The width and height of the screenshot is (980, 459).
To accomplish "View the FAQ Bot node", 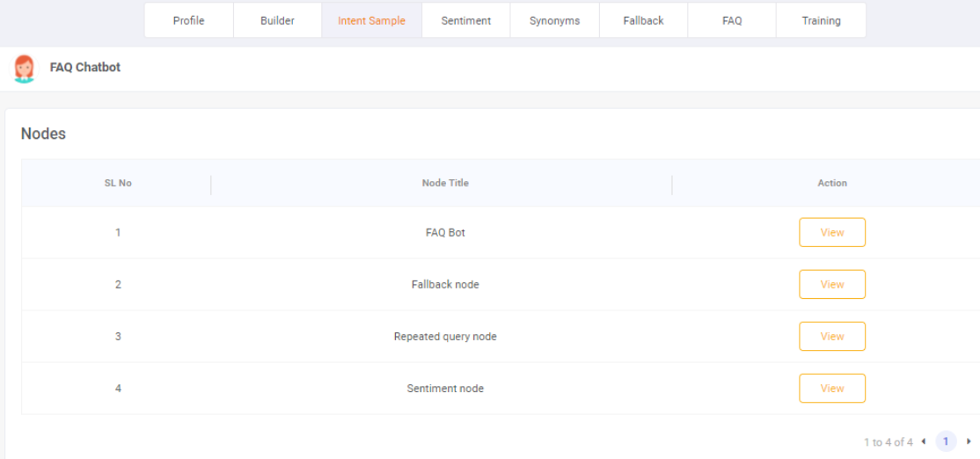I will pos(832,232).
